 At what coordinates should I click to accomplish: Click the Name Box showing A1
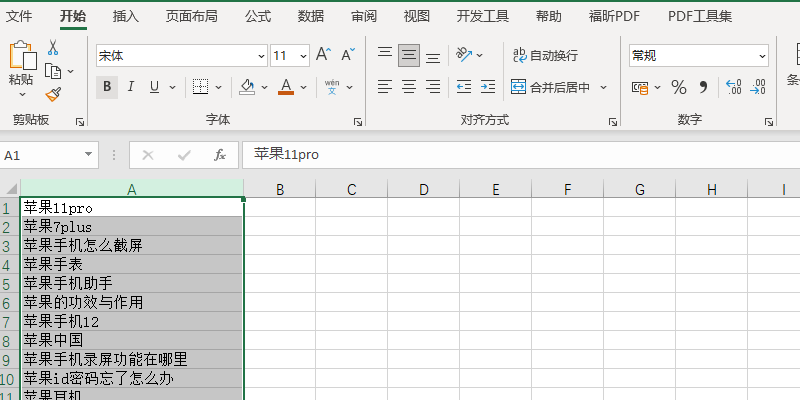(49, 155)
